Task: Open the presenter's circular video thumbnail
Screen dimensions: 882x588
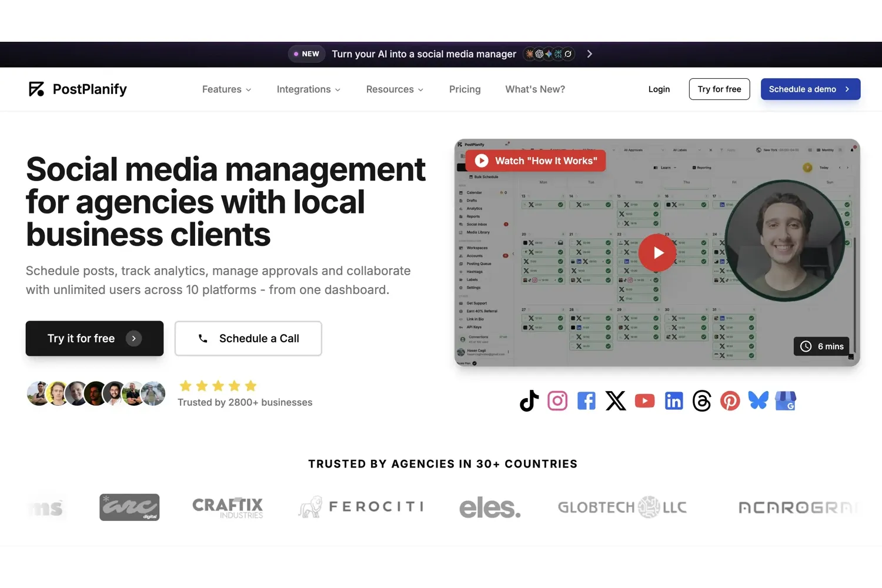Action: pos(784,240)
